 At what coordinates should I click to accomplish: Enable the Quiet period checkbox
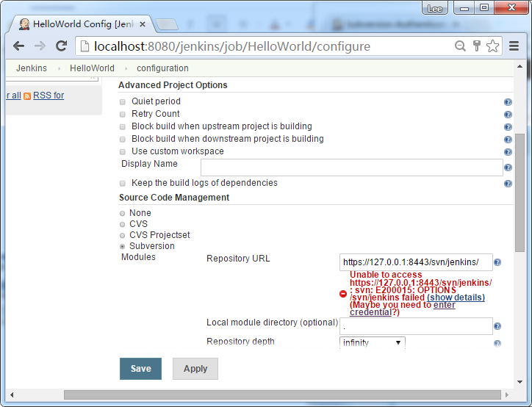(x=123, y=101)
